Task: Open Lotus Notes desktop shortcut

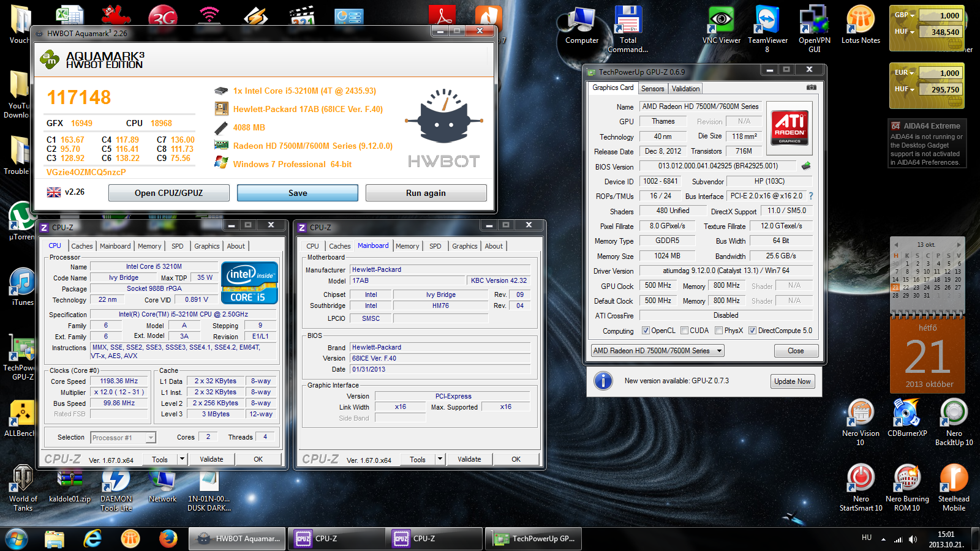Action: point(861,26)
